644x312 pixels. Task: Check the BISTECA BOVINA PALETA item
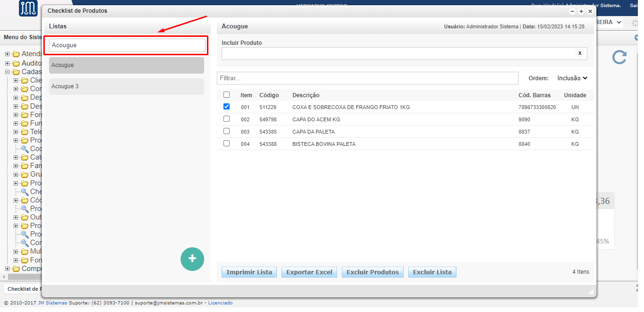point(226,143)
